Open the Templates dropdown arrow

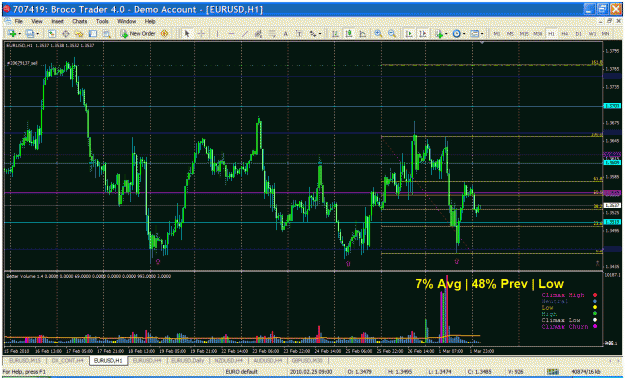point(482,34)
